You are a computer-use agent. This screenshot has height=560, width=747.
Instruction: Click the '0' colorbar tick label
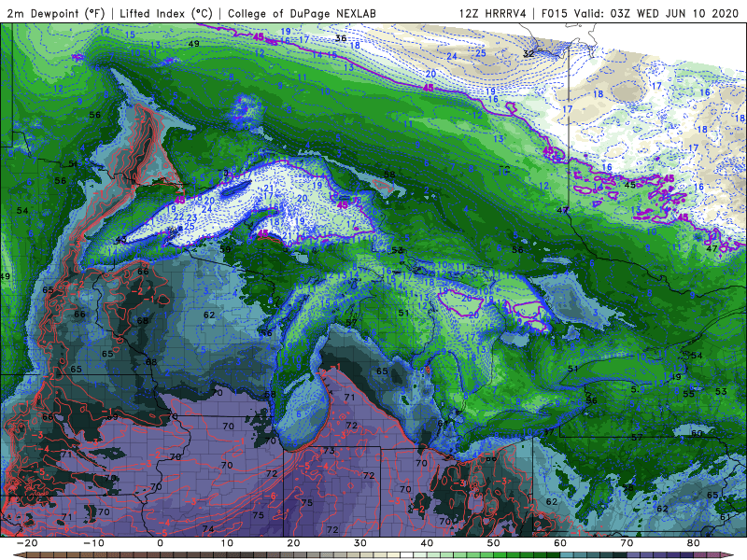[x=160, y=543]
